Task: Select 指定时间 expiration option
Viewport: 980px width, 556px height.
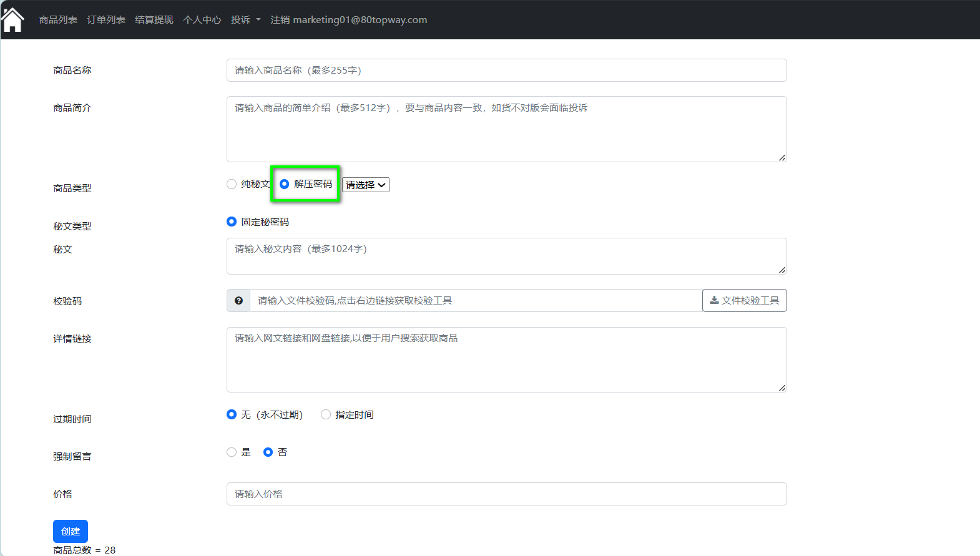Action: click(326, 415)
